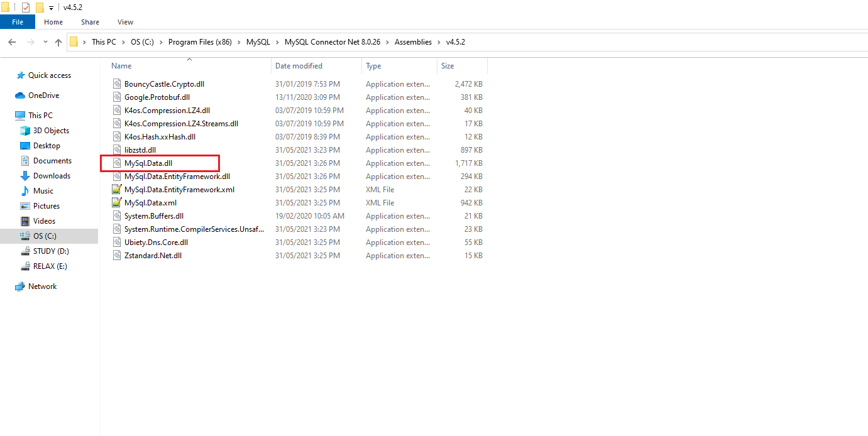868x436 pixels.
Task: Open the Customize Quick Access Toolbar dropdown
Action: point(51,8)
